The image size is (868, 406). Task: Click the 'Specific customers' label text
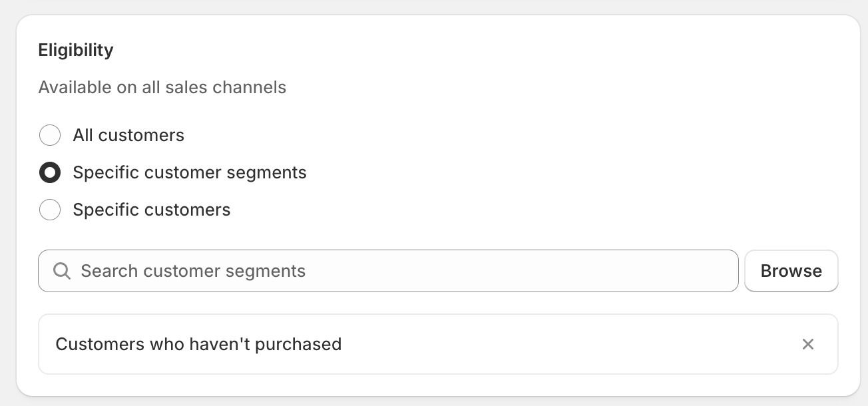152,210
